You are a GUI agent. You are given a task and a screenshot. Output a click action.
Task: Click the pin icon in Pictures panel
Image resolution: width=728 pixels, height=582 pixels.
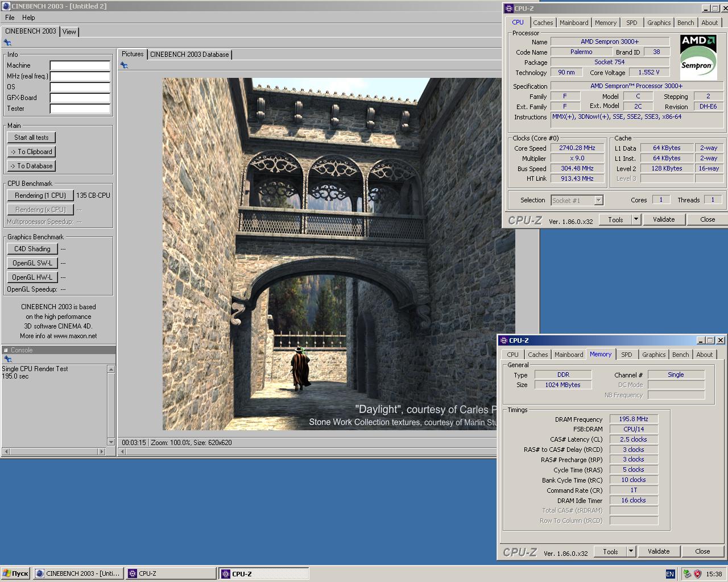(x=124, y=65)
